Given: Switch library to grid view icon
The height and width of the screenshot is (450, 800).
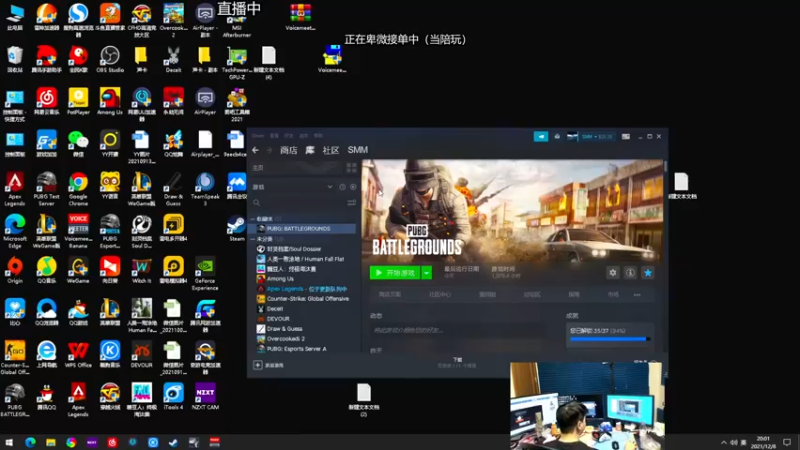Looking at the screenshot, I should click(352, 167).
